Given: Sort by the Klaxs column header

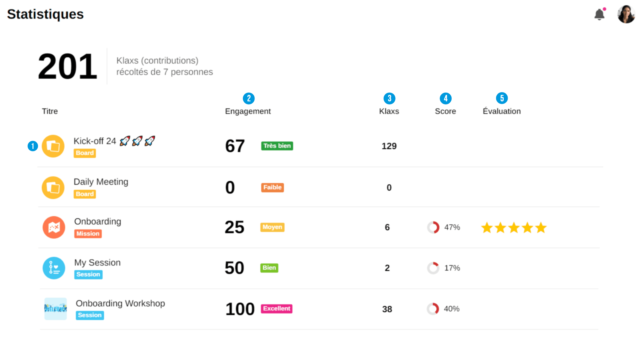Looking at the screenshot, I should [389, 111].
